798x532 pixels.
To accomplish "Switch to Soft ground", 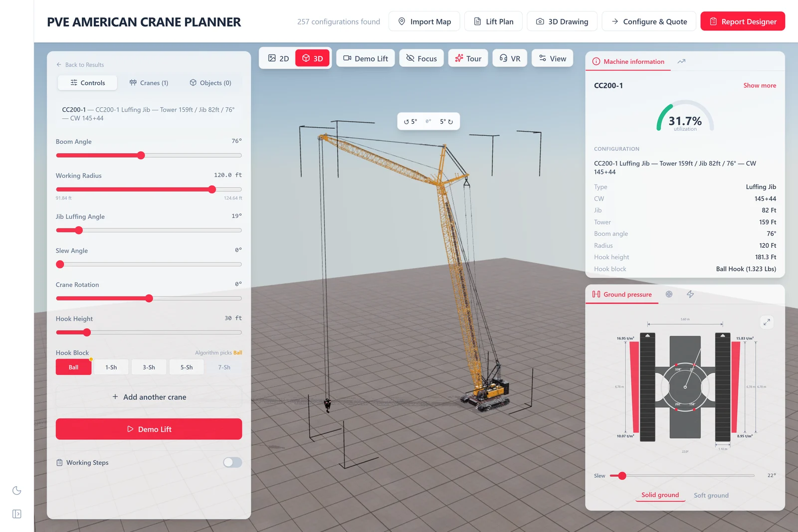I will pos(711,495).
